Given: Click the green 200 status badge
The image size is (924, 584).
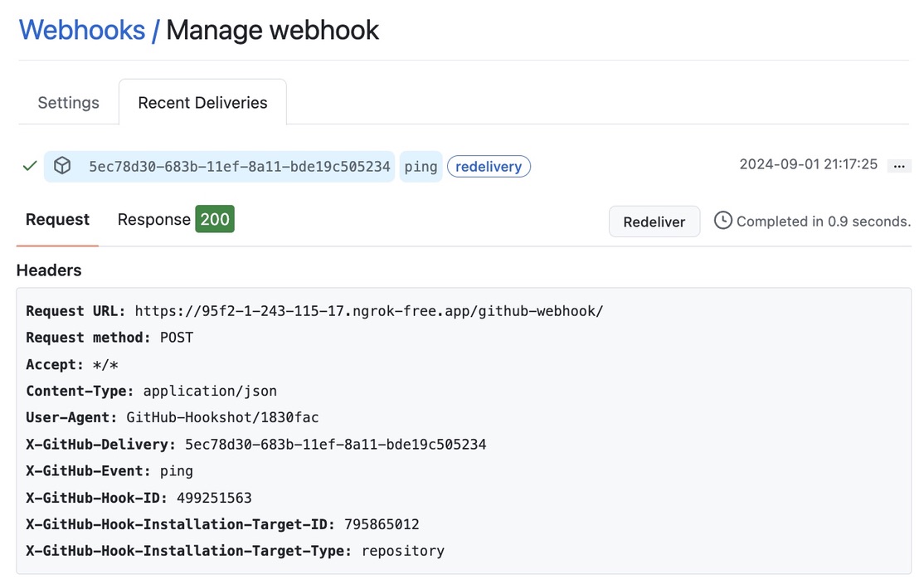Looking at the screenshot, I should coord(215,219).
